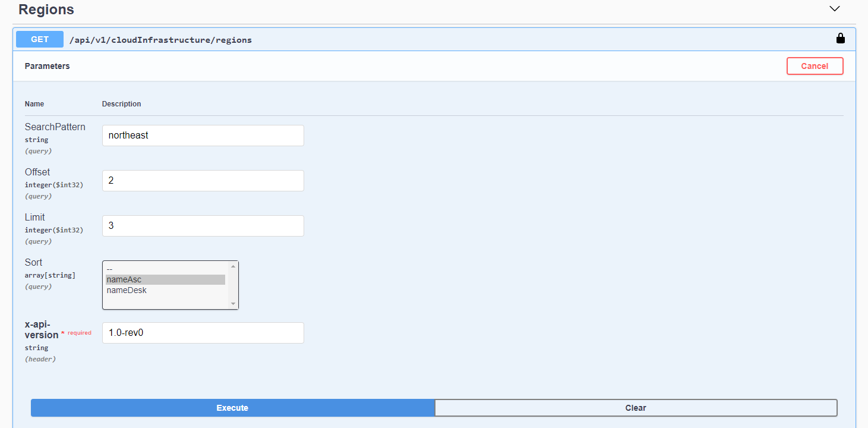Click the (header) location text

[x=40, y=359]
